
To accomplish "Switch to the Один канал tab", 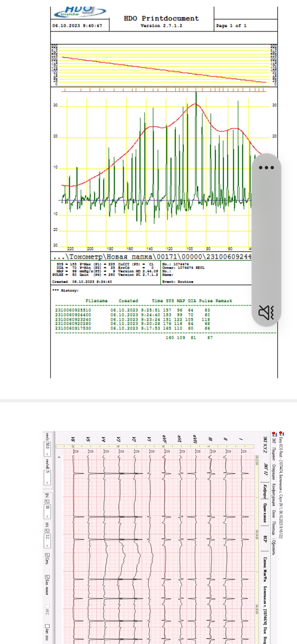I will [265, 513].
